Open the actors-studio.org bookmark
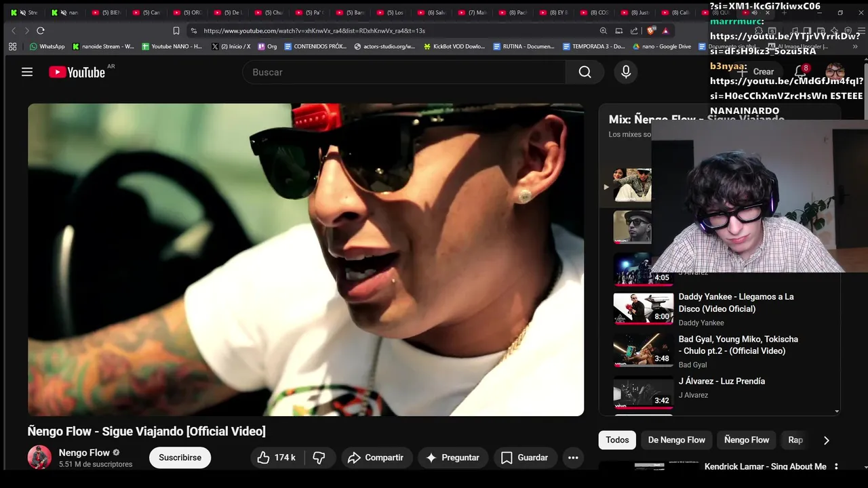The image size is (868, 488). 384,47
